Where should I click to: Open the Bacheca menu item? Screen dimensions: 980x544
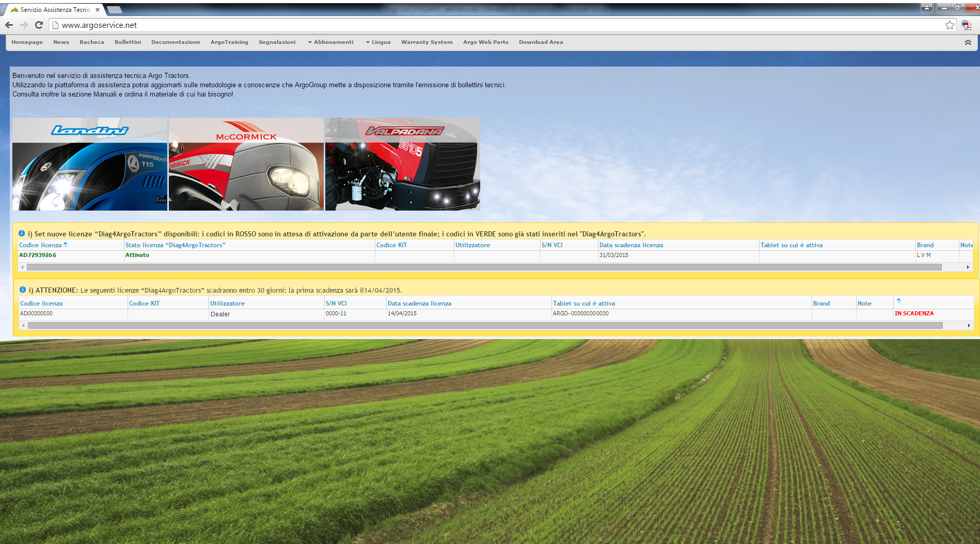click(x=91, y=42)
